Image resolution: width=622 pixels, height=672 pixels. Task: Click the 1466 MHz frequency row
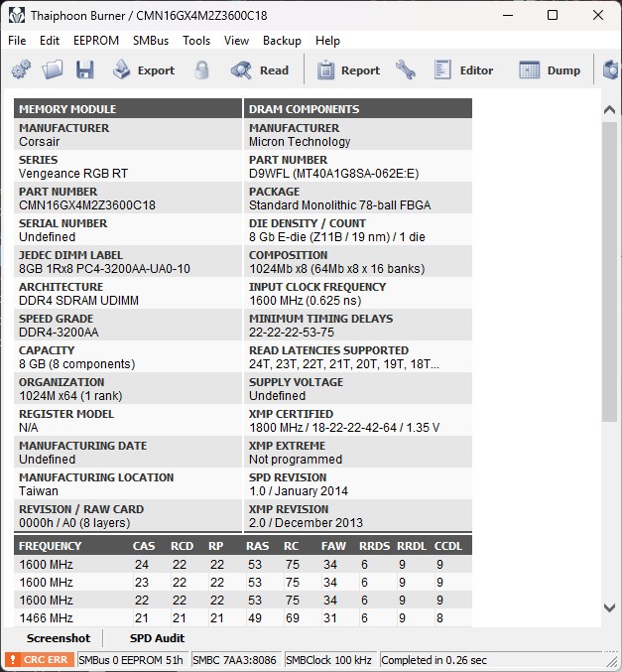243,618
